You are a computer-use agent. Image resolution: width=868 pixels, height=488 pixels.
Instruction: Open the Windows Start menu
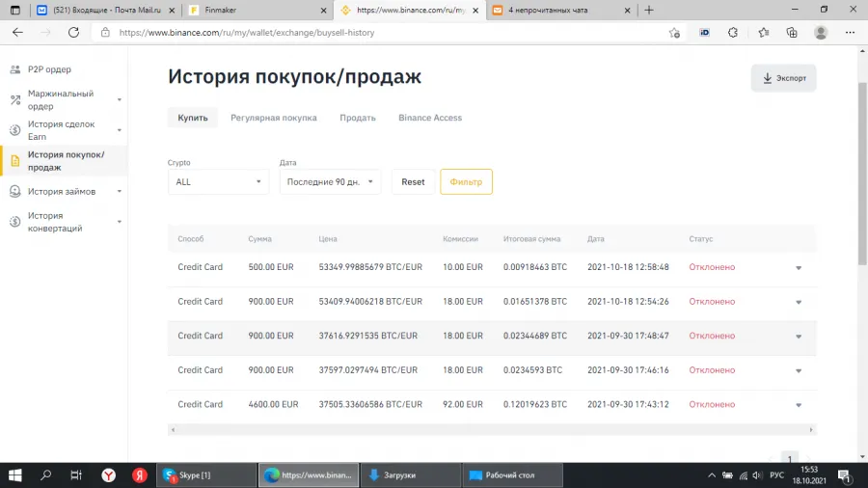pos(14,475)
